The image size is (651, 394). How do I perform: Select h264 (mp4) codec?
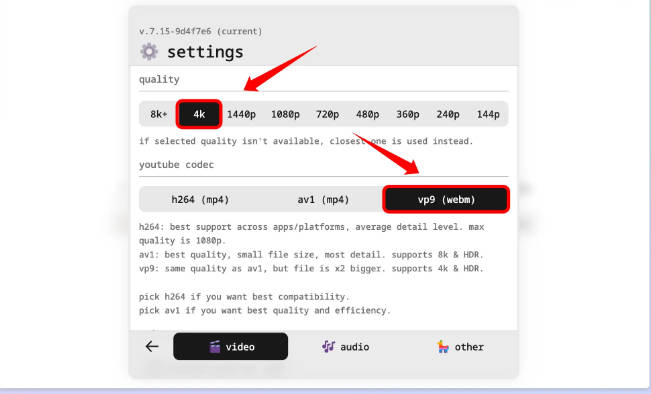[200, 200]
